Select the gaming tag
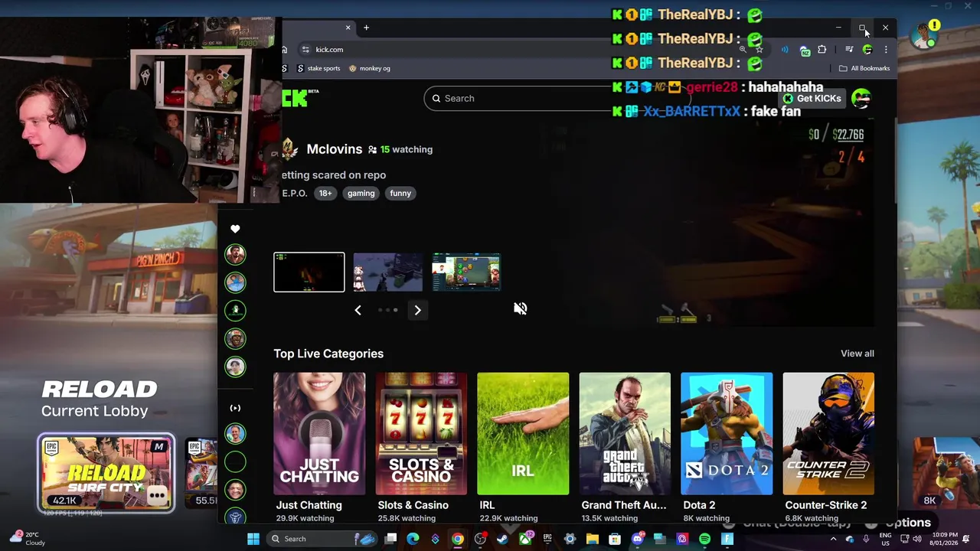 tap(361, 194)
